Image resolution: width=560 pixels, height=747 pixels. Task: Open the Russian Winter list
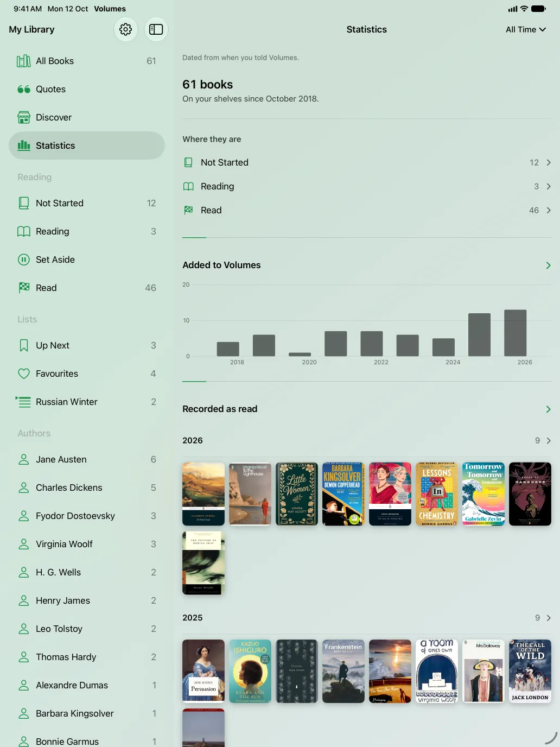[87, 402]
